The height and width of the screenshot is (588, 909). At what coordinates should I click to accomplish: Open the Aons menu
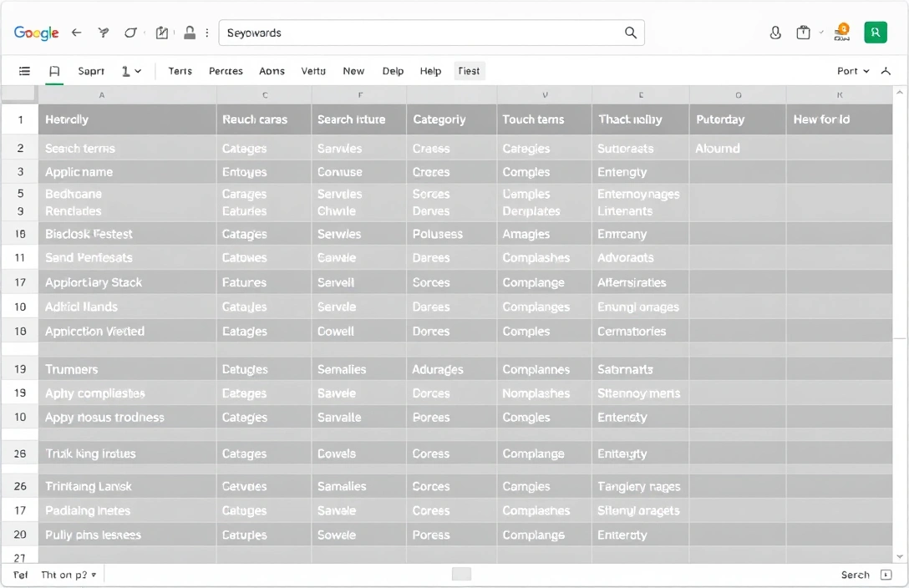tap(272, 71)
